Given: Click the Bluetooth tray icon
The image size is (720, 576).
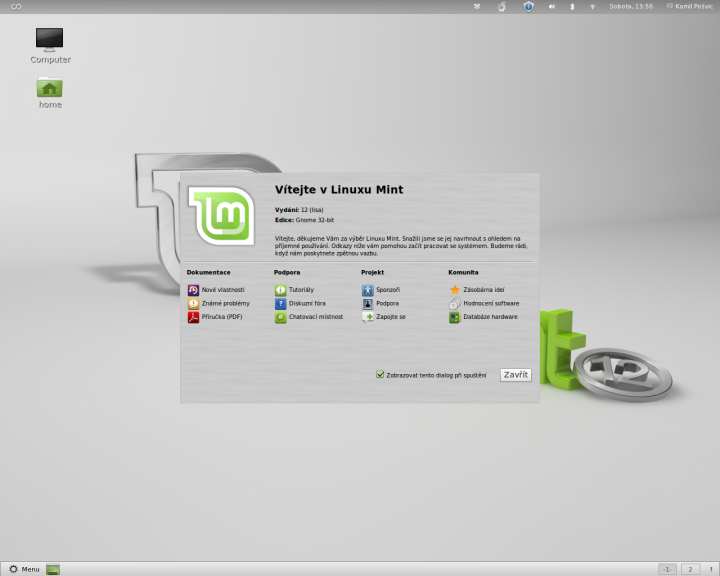Looking at the screenshot, I should click(x=572, y=6).
